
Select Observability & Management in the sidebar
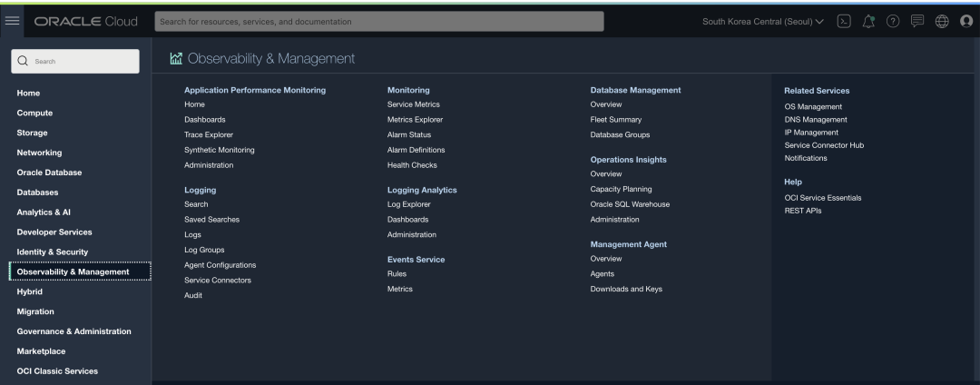click(80, 271)
